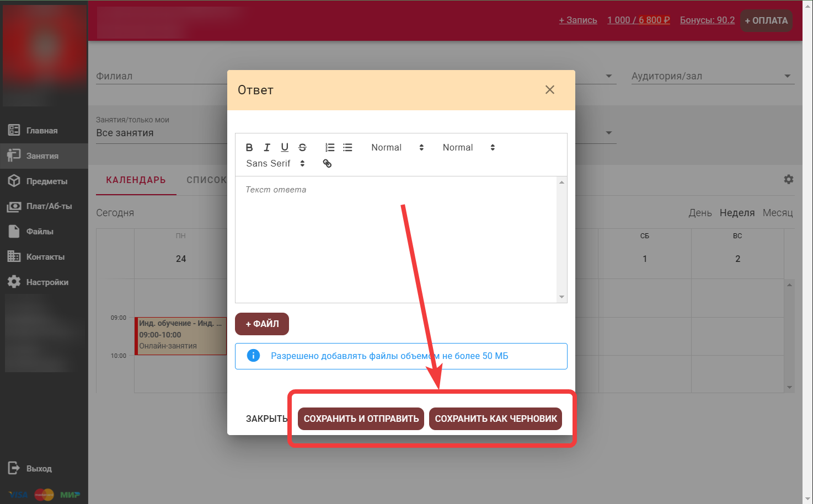Apply italic formatting in the editor
This screenshot has height=504, width=813.
coord(267,147)
